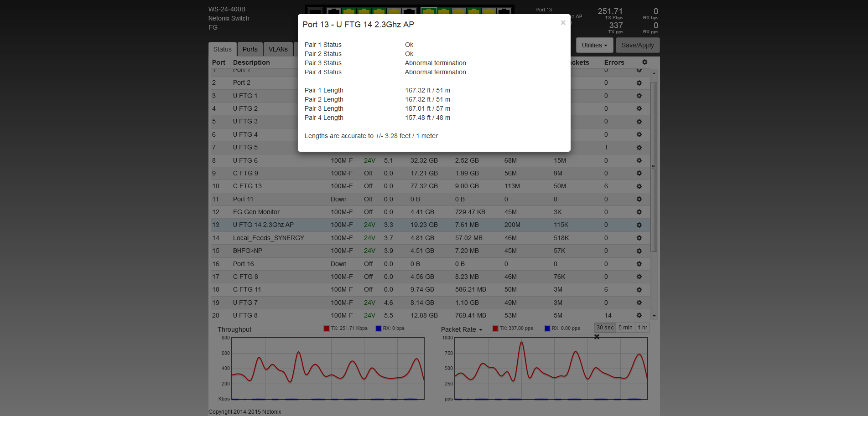Click the red TX throughput legend swatch
Image resolution: width=868 pixels, height=426 pixels.
tap(326, 328)
